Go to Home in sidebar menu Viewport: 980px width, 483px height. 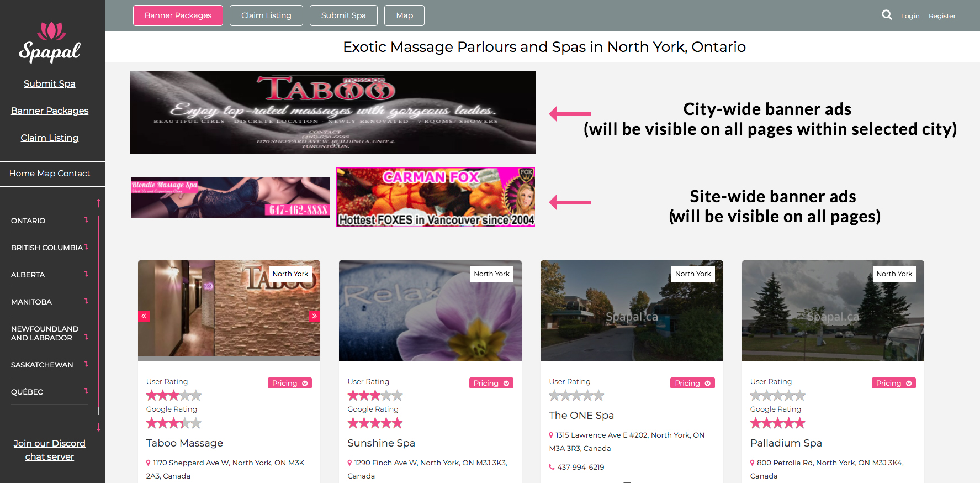point(22,174)
